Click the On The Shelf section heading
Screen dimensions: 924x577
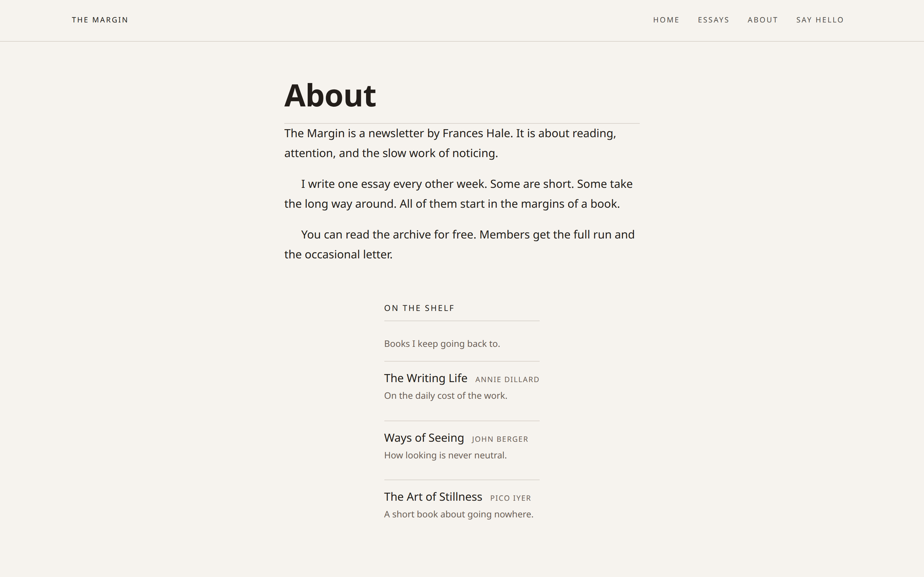419,308
